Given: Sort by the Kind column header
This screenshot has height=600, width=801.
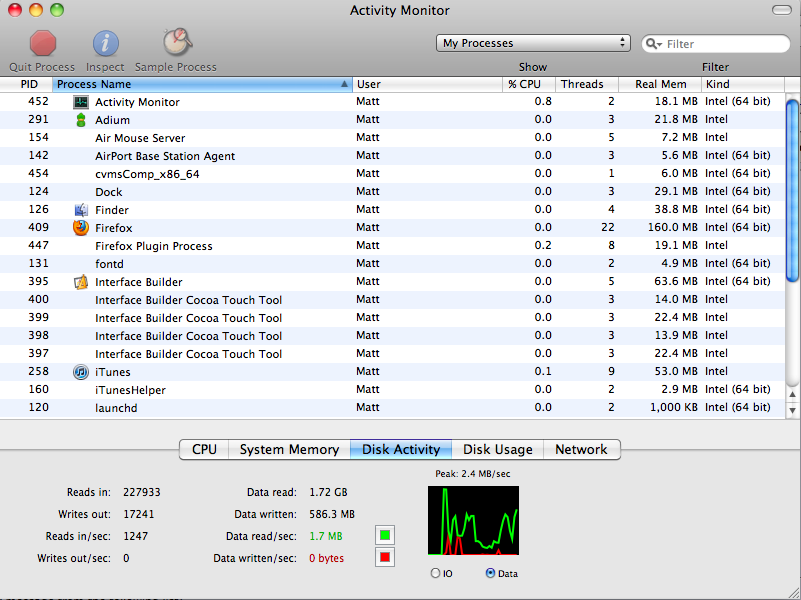Looking at the screenshot, I should (x=743, y=84).
